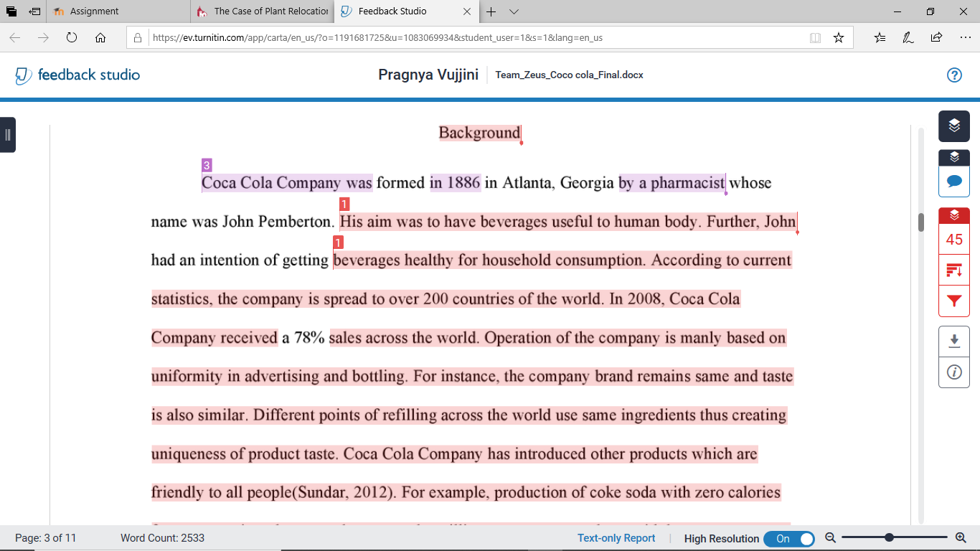Open the tab previews dropdown chevron
Screen dimensions: 980x551
[x=514, y=11]
